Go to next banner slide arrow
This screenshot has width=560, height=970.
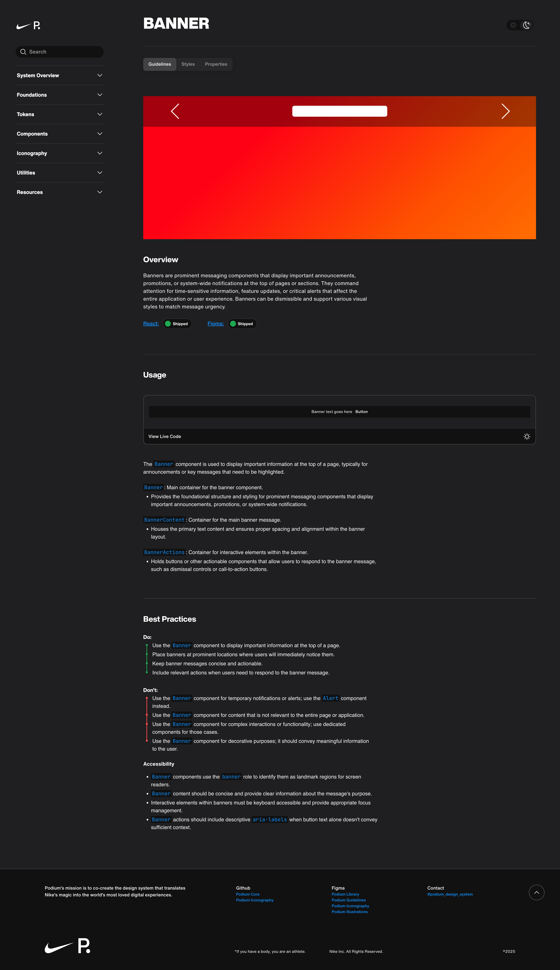click(x=505, y=111)
